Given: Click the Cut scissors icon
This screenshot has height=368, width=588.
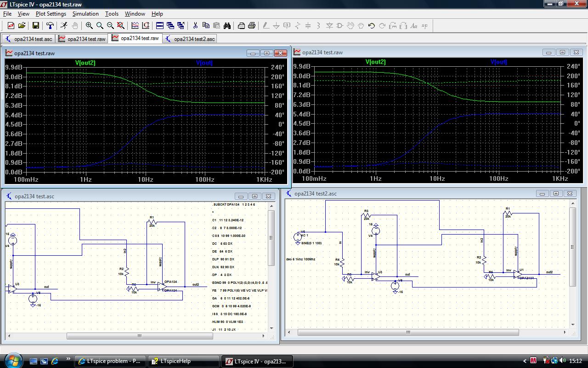Looking at the screenshot, I should click(195, 26).
